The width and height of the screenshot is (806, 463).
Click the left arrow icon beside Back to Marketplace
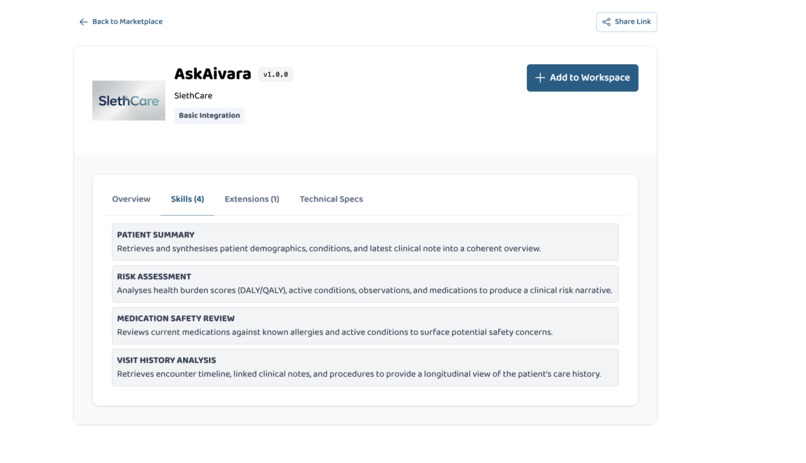coord(83,22)
